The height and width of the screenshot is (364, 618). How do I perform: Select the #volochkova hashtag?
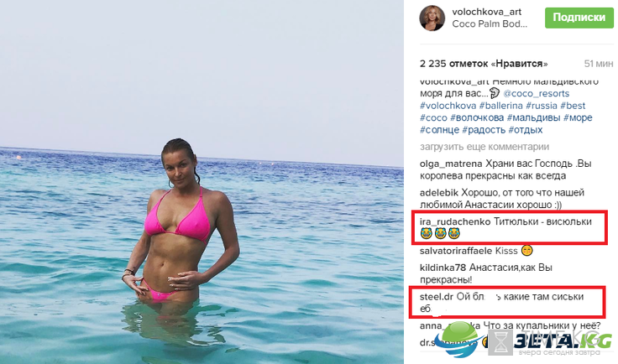tap(448, 106)
